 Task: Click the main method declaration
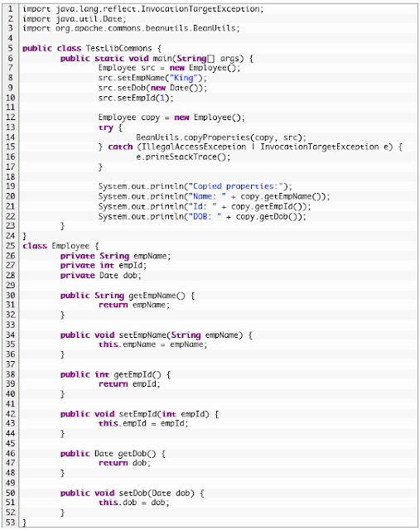click(157, 59)
